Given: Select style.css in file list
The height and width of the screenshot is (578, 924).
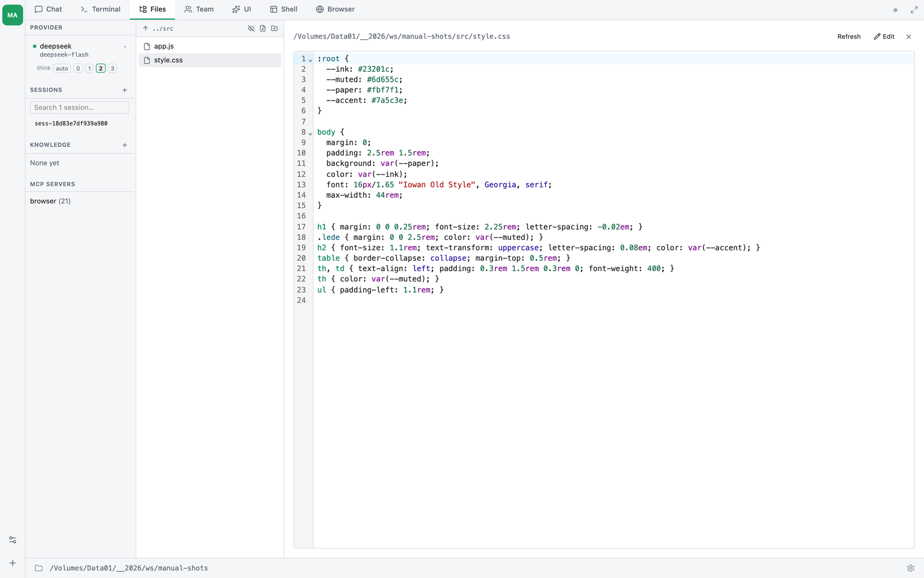Looking at the screenshot, I should point(210,60).
